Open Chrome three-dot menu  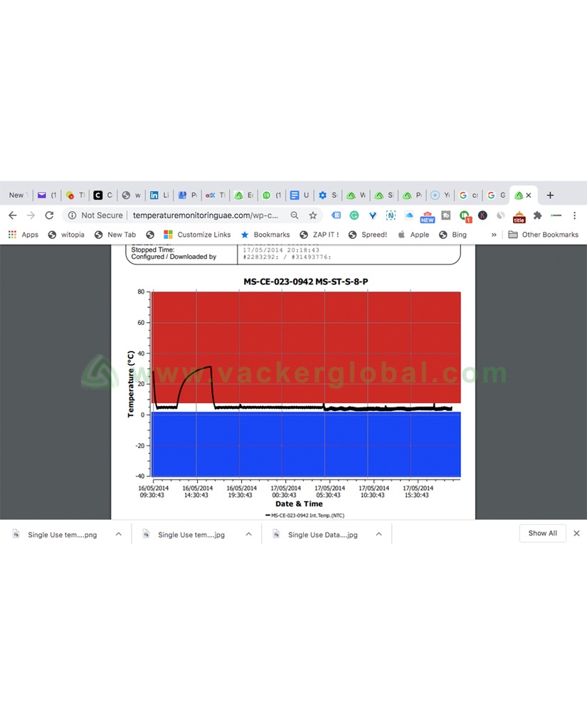coord(574,215)
